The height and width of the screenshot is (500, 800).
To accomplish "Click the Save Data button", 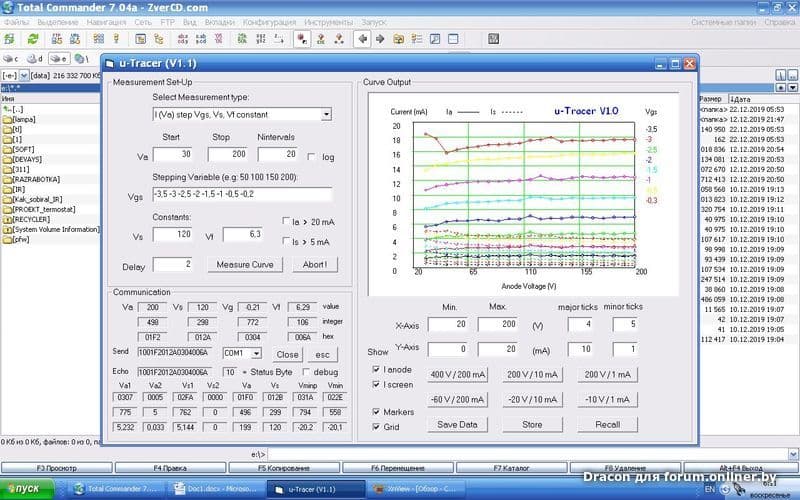I will (x=457, y=424).
